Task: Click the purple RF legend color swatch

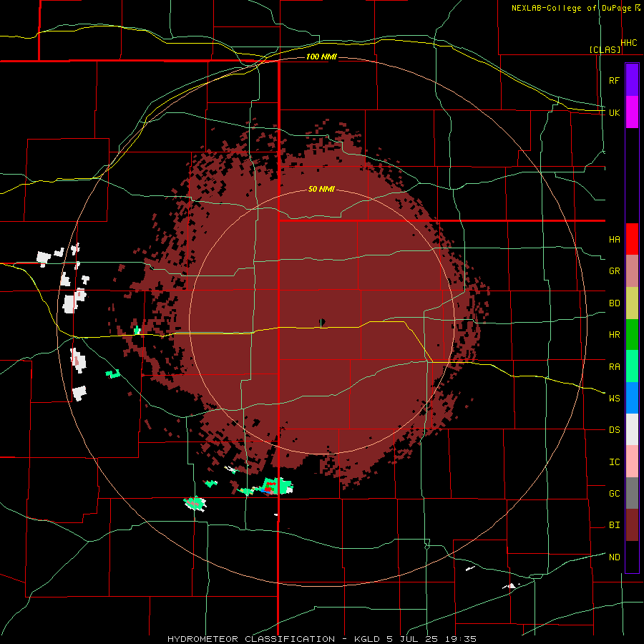Action: 632,80
